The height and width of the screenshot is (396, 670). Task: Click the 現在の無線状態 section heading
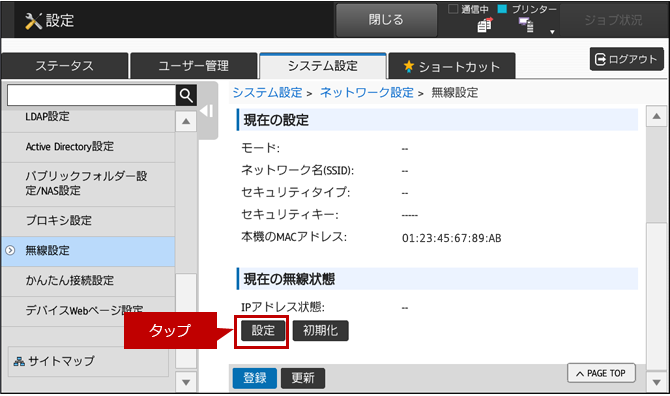point(289,279)
